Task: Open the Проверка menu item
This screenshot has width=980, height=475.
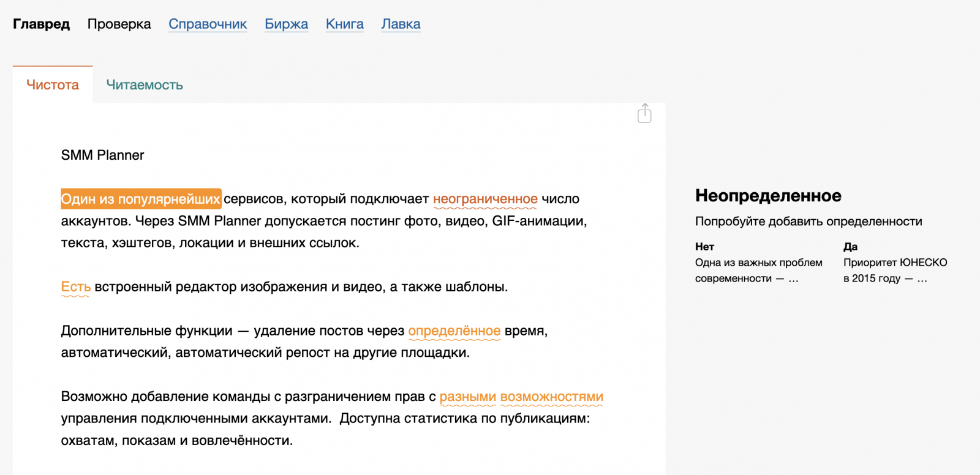Action: (119, 24)
